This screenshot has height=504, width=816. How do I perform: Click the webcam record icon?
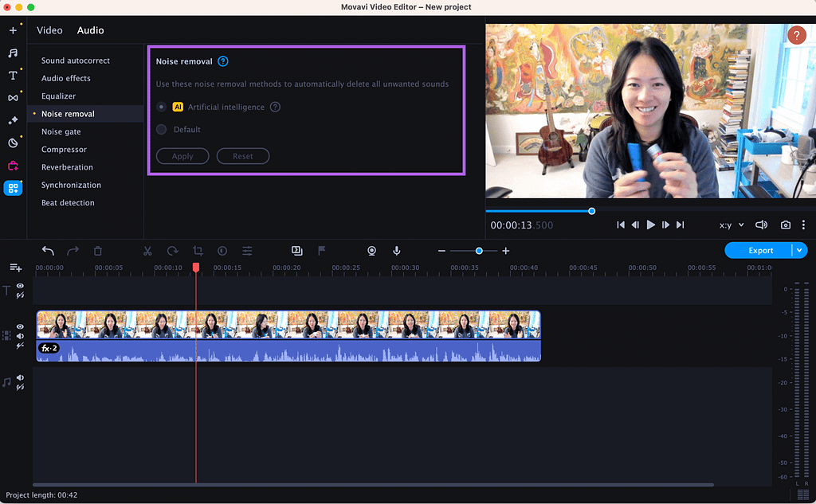click(371, 251)
